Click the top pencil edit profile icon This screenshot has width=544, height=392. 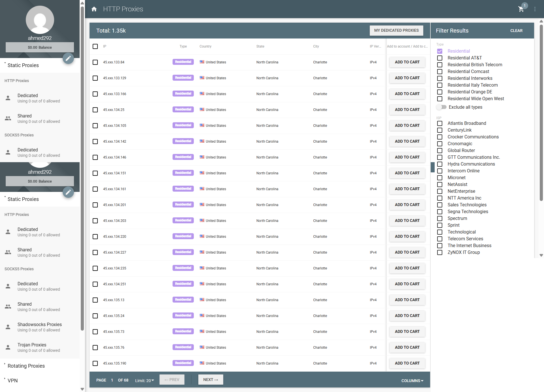coord(68,58)
